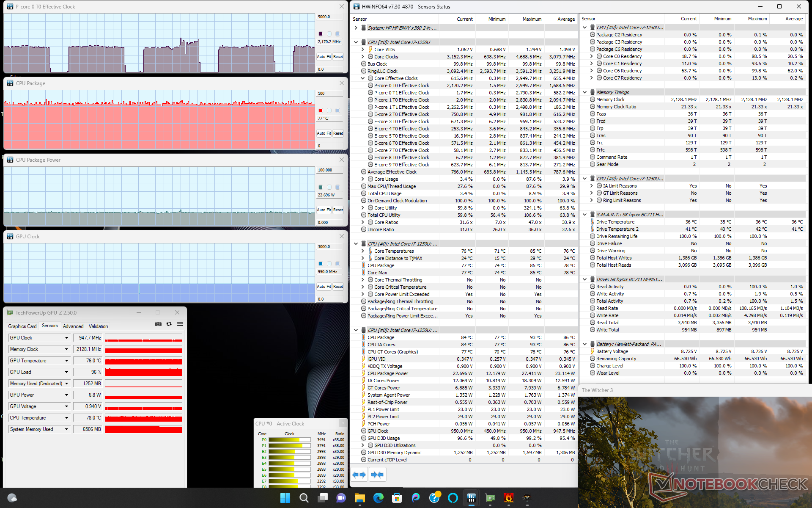Close the P-core 0 T0 Effective Clock graph
812x508 pixels.
[x=342, y=6]
